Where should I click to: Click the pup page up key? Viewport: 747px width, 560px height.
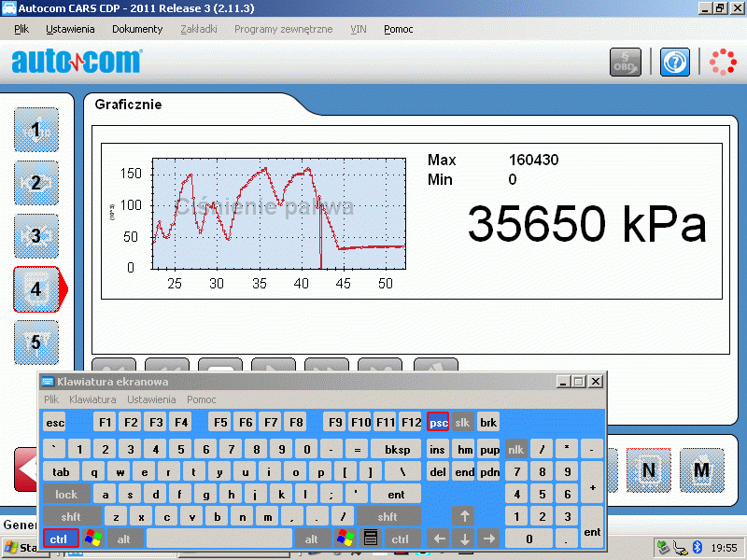[x=489, y=450]
